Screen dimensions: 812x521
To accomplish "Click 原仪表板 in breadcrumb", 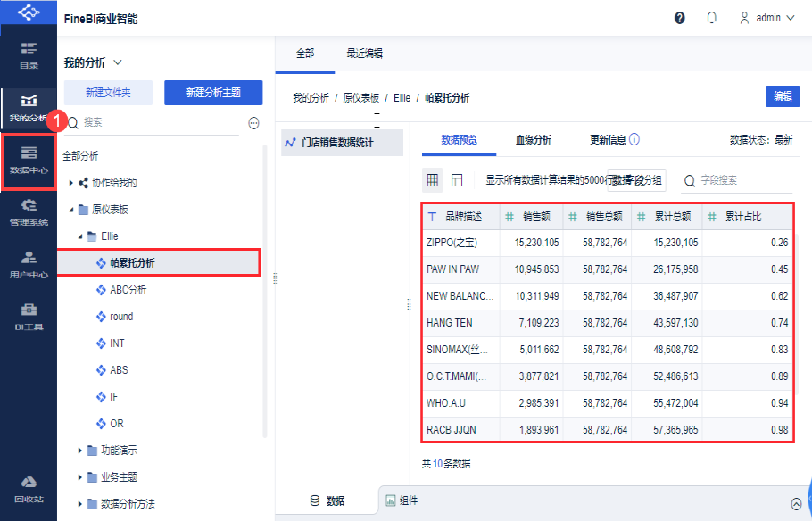I will pyautogui.click(x=361, y=98).
